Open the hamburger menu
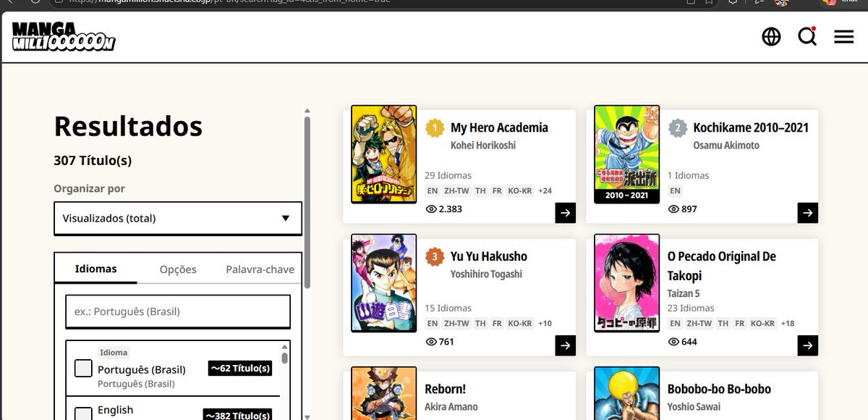The image size is (868, 420). tap(843, 36)
